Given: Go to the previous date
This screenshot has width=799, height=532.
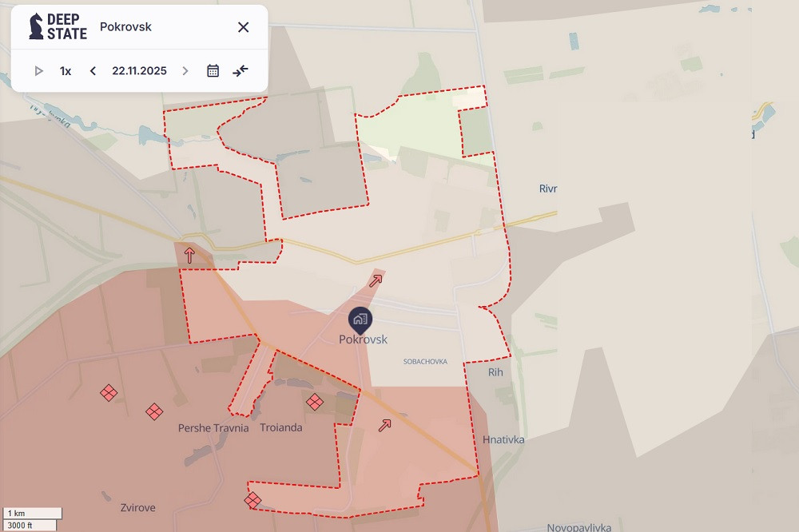Looking at the screenshot, I should [x=93, y=71].
